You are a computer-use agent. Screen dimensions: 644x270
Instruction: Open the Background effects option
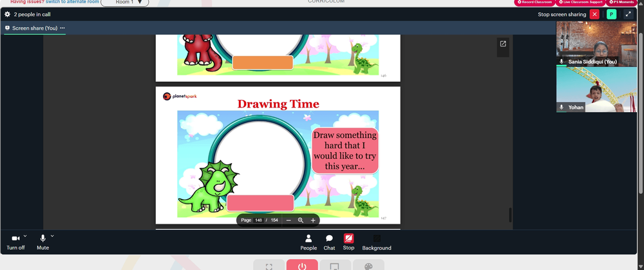coord(377,242)
